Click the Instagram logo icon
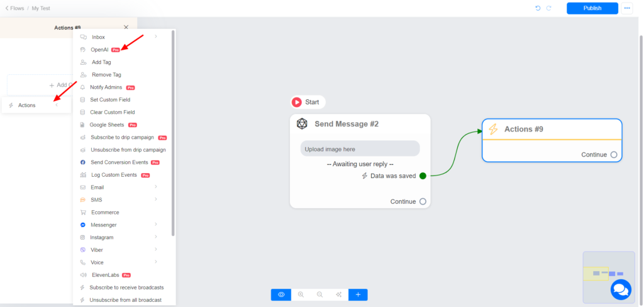This screenshot has height=307, width=644. [x=82, y=237]
